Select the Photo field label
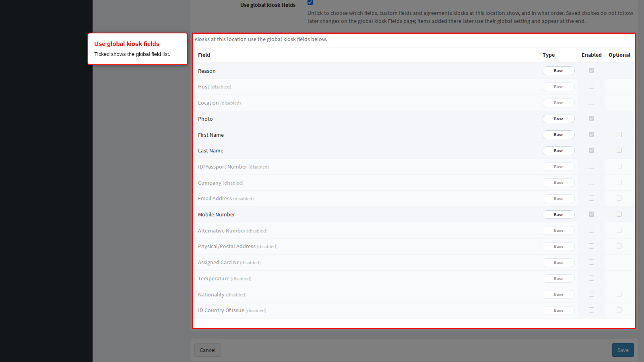The height and width of the screenshot is (362, 644). [x=205, y=119]
